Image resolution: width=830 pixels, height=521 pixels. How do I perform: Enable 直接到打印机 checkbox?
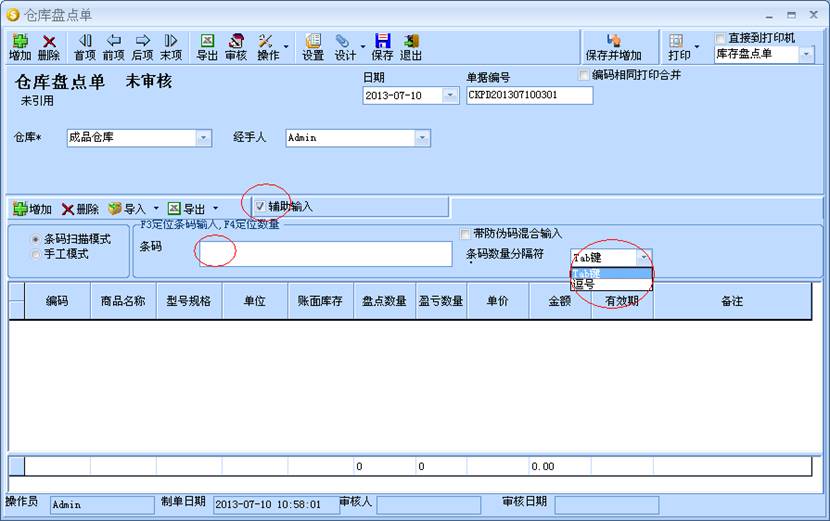pyautogui.click(x=721, y=39)
